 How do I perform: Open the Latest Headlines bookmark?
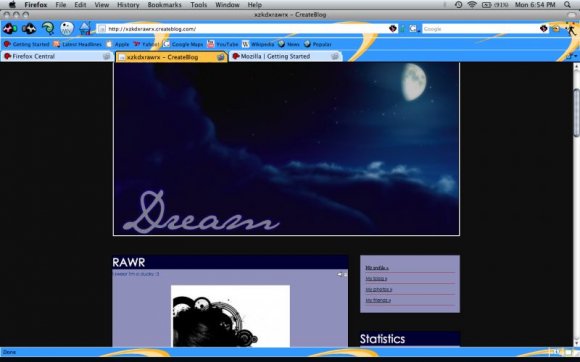(77, 44)
